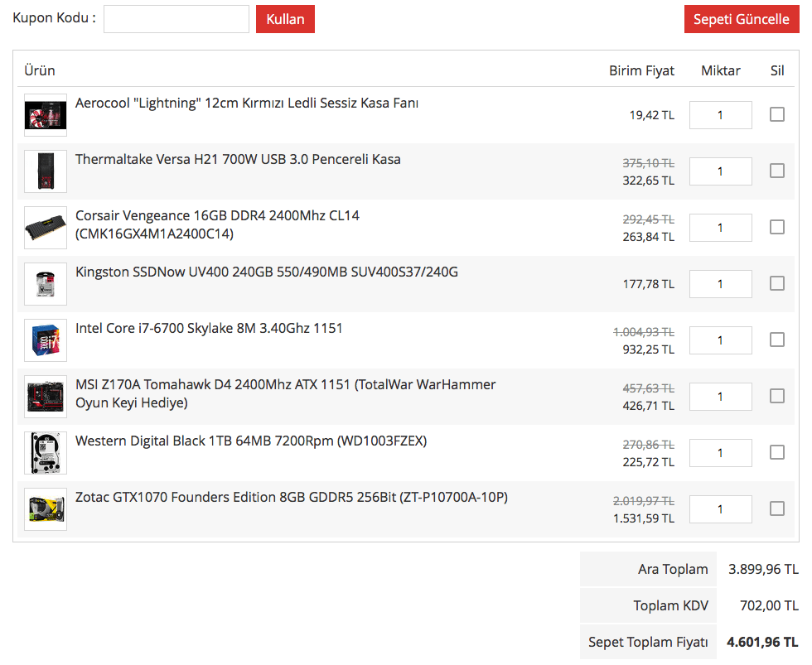Image resolution: width=812 pixels, height=665 pixels.
Task: Click quantity field for Aerocool Lightning fan
Action: (720, 115)
